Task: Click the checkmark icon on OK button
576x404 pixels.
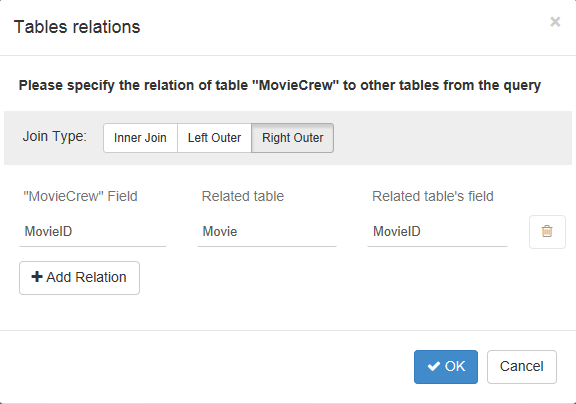Action: (x=434, y=366)
